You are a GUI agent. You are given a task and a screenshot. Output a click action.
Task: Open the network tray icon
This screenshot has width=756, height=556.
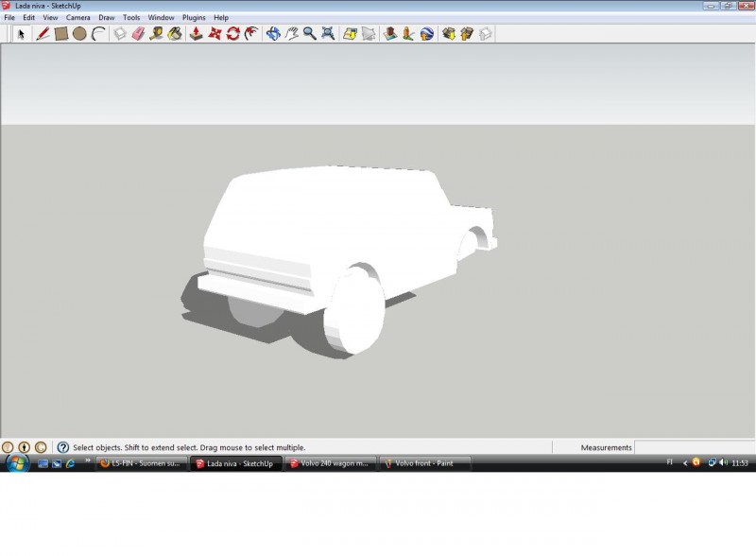712,462
